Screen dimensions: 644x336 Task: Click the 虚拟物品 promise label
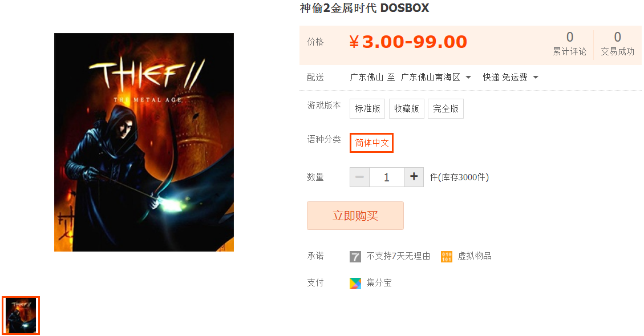click(475, 256)
